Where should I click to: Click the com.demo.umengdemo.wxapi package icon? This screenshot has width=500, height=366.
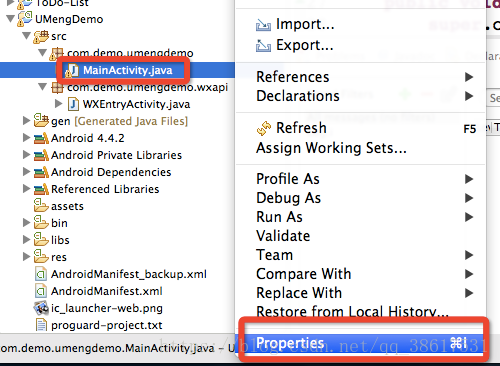[57, 87]
